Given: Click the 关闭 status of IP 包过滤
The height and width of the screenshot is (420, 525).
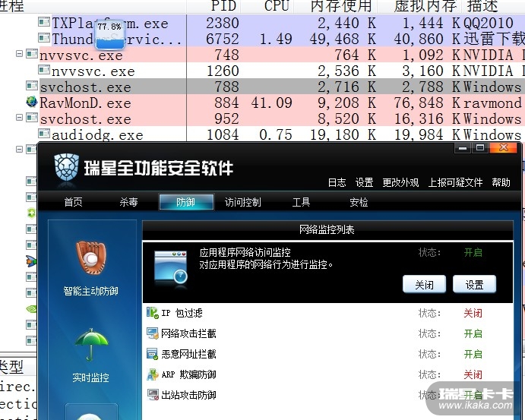Looking at the screenshot, I should 473,313.
